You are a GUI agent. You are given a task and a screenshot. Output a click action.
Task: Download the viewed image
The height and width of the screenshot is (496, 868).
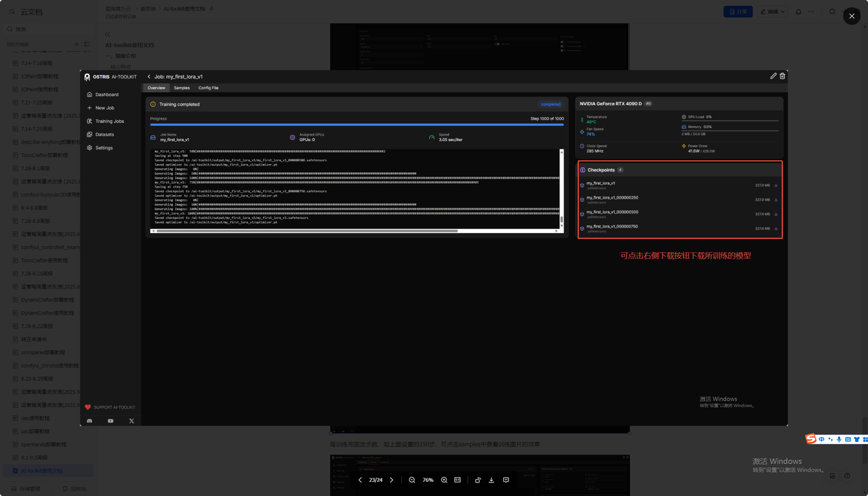tap(492, 480)
